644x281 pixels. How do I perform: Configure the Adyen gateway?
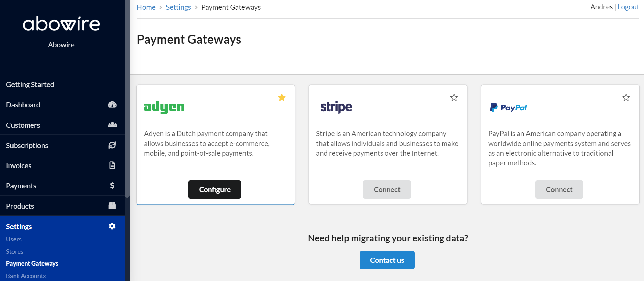215,189
